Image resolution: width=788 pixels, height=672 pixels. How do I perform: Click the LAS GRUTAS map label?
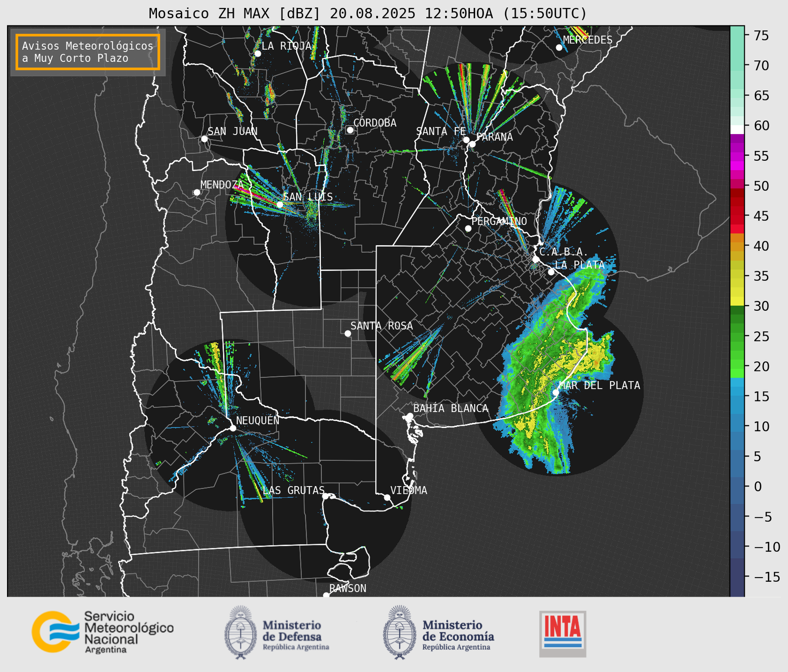click(x=294, y=490)
